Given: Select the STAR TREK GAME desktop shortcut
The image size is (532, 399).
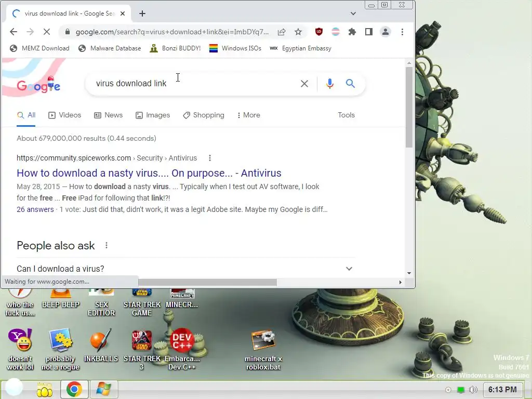Looking at the screenshot, I should (142, 303).
